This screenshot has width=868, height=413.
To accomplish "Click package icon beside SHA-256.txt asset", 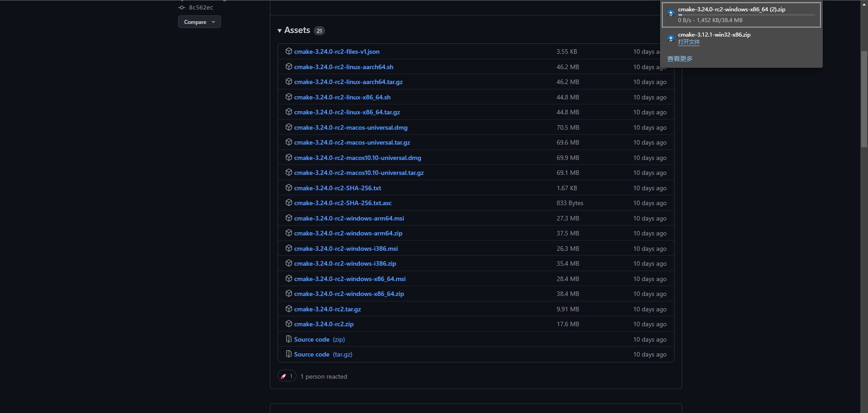I will [x=289, y=188].
